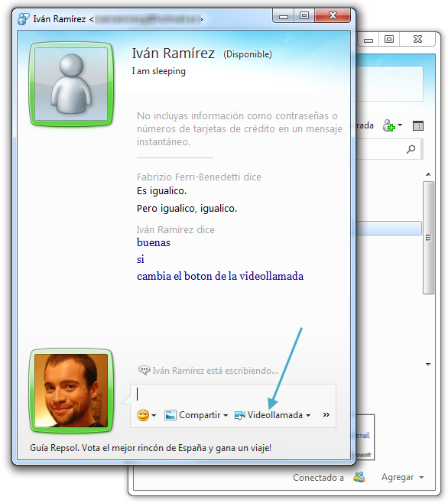Open the Agregar dropdown in main window

coord(402,477)
